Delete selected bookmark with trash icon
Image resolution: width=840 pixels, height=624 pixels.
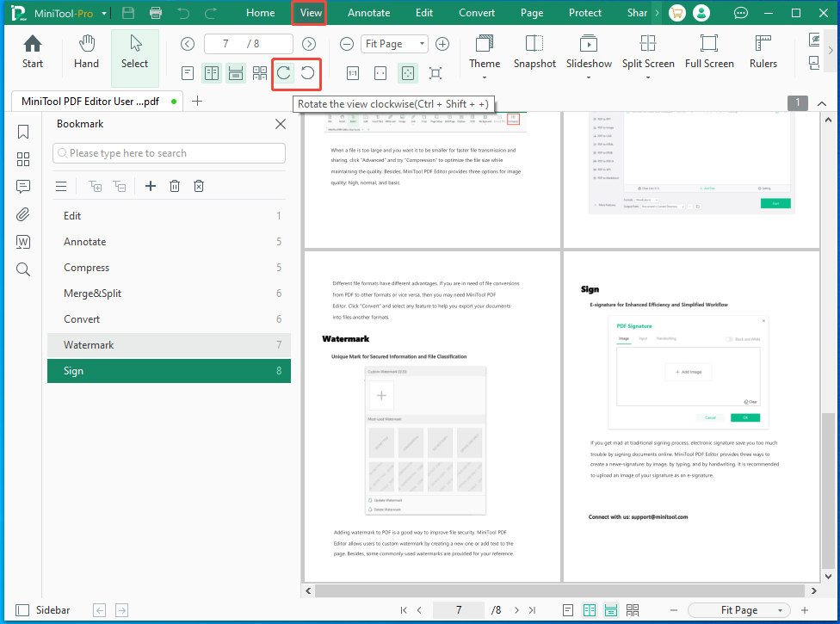coord(175,186)
